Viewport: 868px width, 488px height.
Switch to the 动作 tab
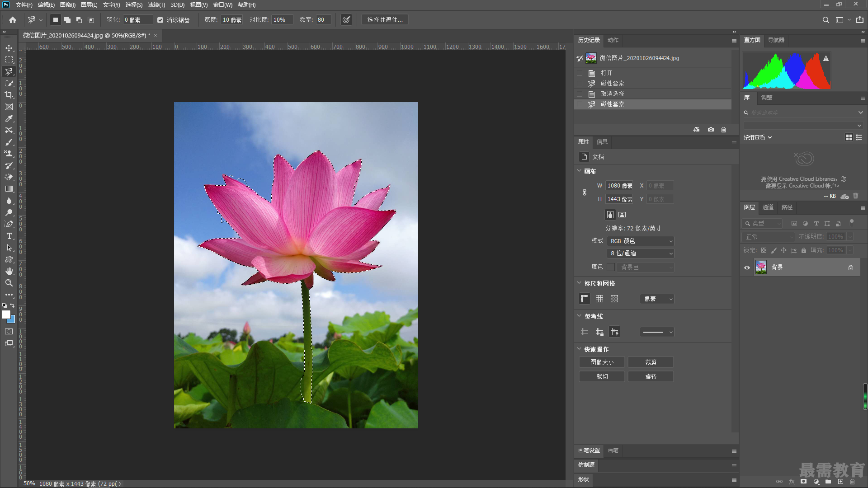coord(613,40)
